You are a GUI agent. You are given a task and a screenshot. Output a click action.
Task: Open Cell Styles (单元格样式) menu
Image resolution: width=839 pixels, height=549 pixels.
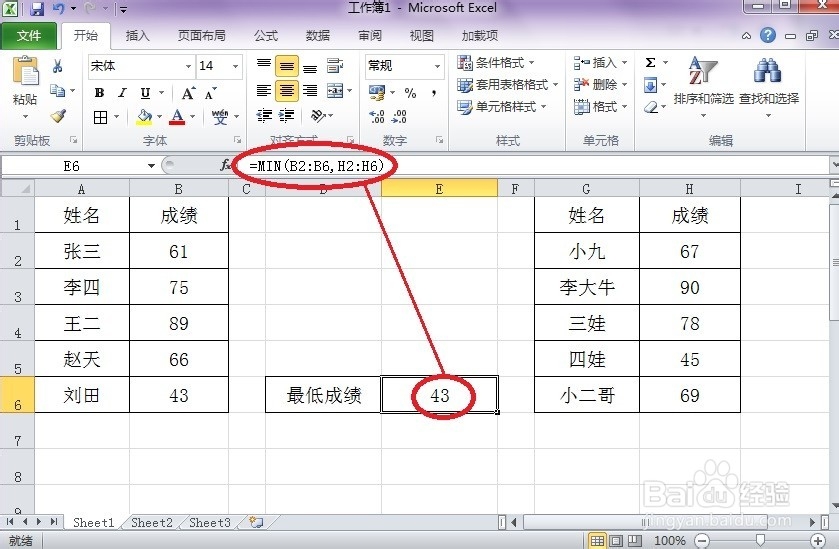coord(501,106)
